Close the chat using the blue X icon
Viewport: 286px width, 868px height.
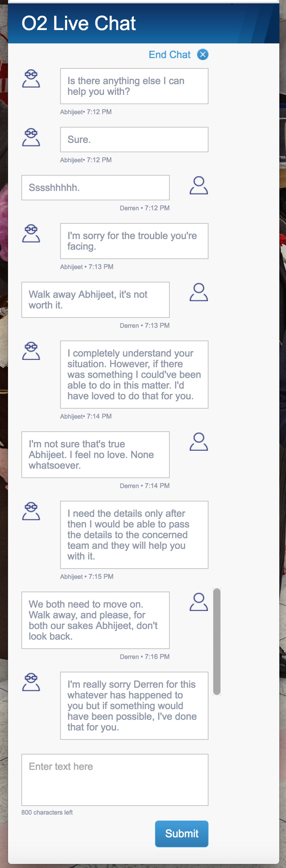[x=203, y=55]
